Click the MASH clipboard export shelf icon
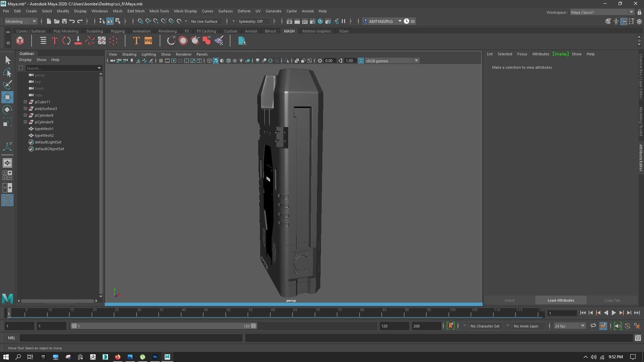 tap(242, 41)
